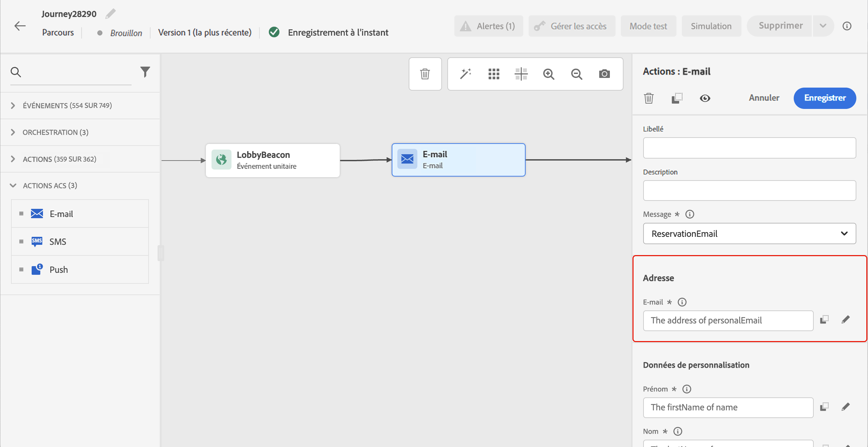Click the pencil icon beside E-mail address field

[x=845, y=320]
